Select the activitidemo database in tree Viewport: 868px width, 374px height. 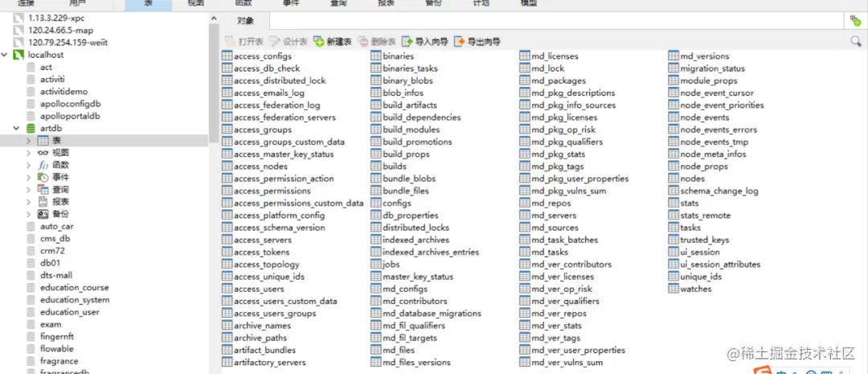(63, 92)
